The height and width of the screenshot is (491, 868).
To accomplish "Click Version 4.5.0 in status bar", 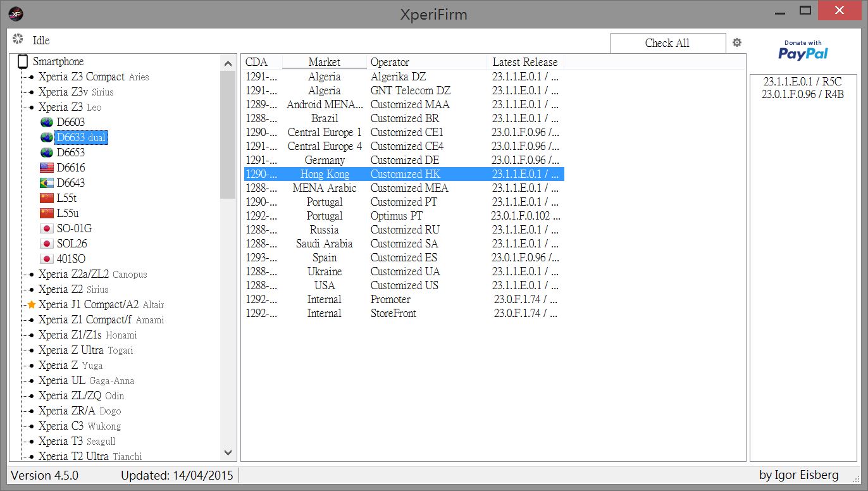I will [x=45, y=475].
